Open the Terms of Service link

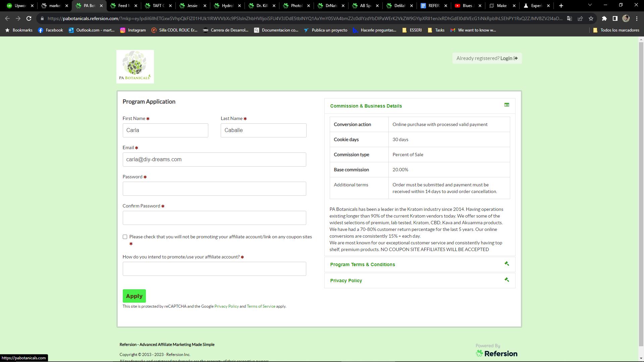[261, 306]
